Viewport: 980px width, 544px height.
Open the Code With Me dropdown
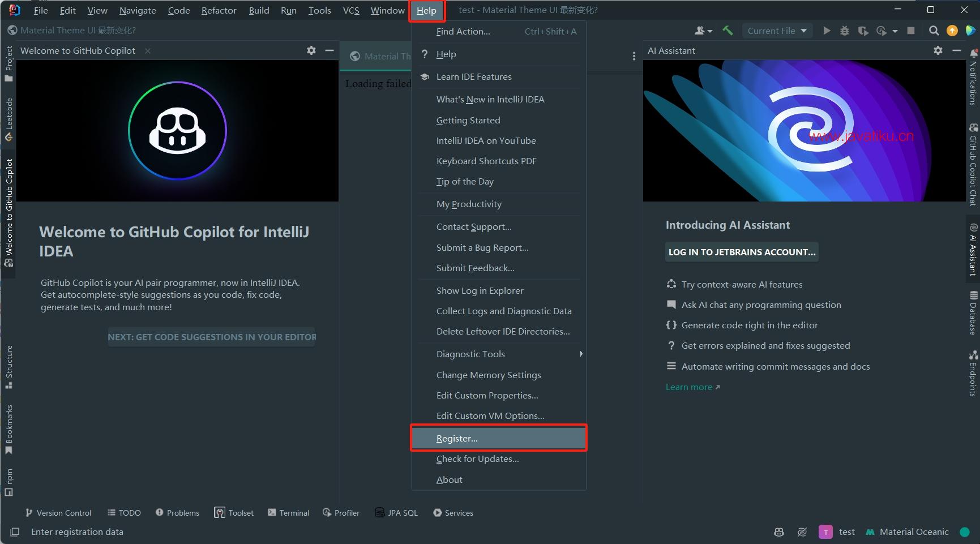(x=703, y=31)
